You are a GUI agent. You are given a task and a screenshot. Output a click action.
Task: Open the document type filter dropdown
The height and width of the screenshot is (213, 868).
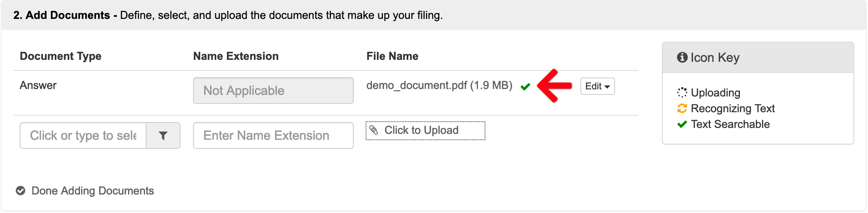[x=163, y=135]
